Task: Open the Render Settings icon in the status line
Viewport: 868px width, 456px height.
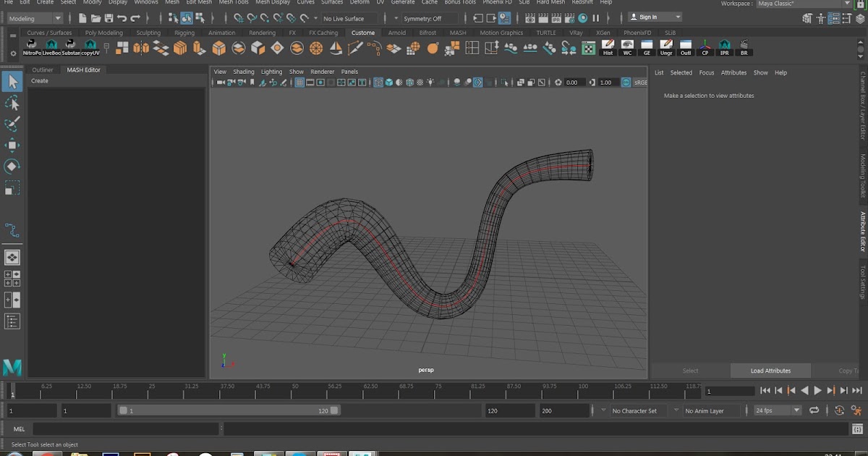Action: 569,20
